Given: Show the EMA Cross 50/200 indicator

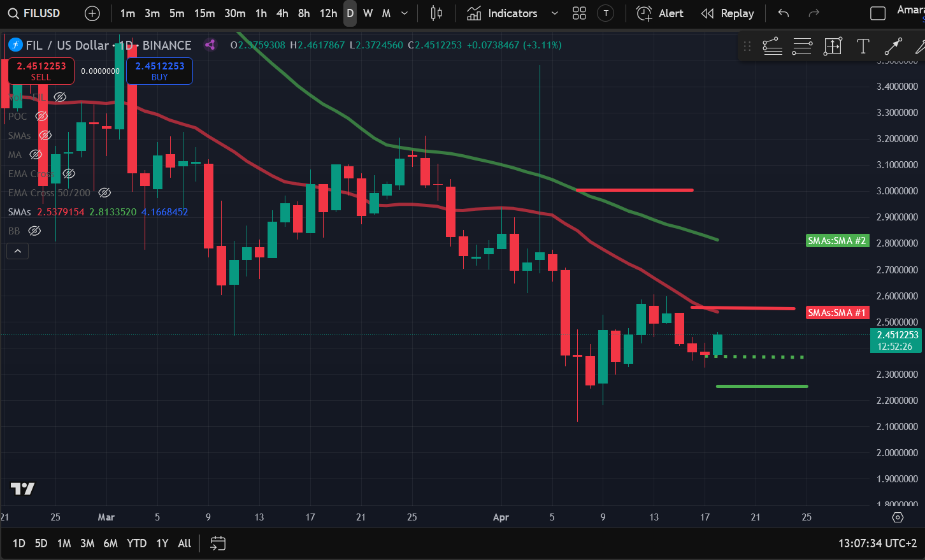Looking at the screenshot, I should click(104, 192).
